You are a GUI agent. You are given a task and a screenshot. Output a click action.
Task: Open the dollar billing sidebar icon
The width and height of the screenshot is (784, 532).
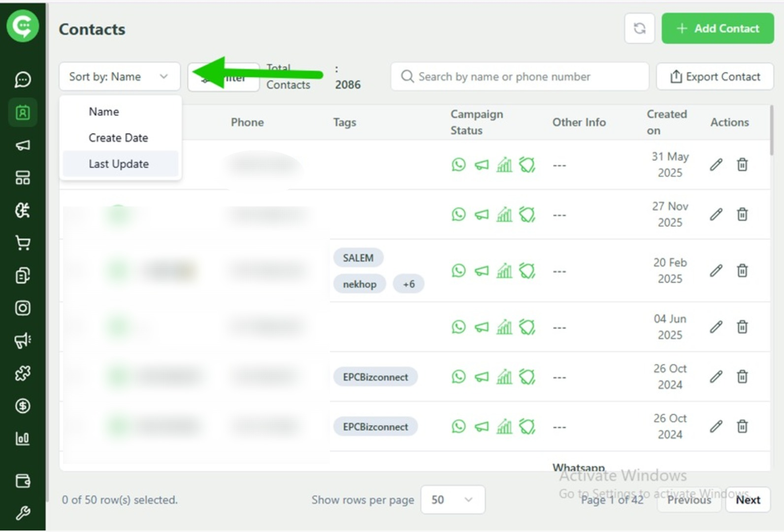point(23,406)
